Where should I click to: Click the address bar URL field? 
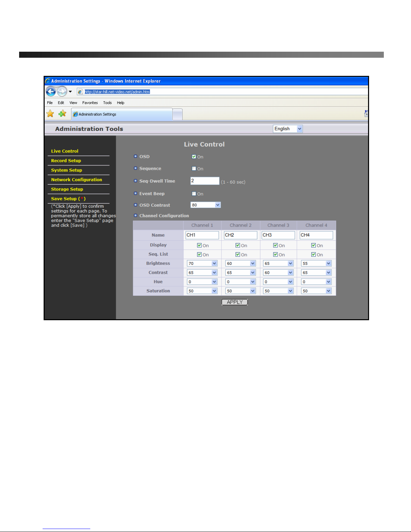click(222, 92)
